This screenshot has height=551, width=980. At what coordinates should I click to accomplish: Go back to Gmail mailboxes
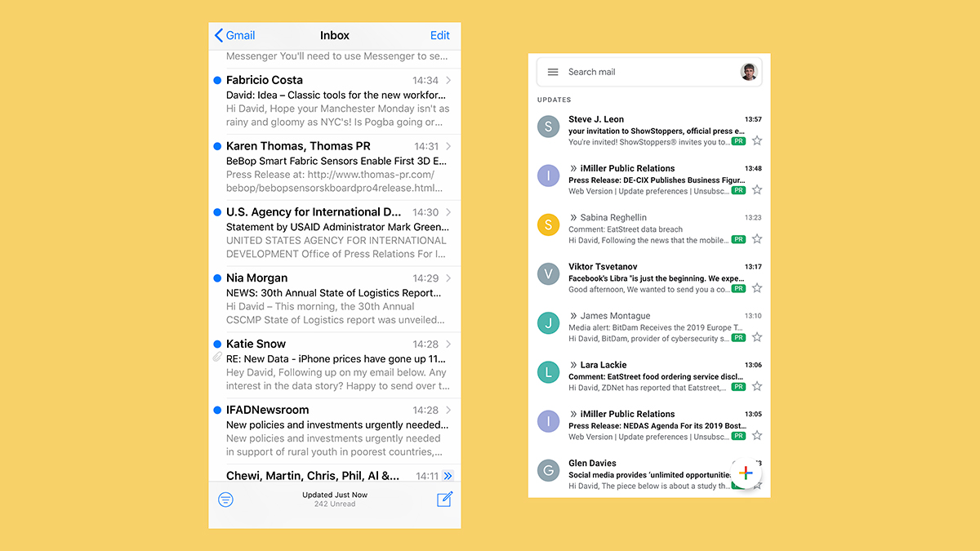[x=234, y=35]
